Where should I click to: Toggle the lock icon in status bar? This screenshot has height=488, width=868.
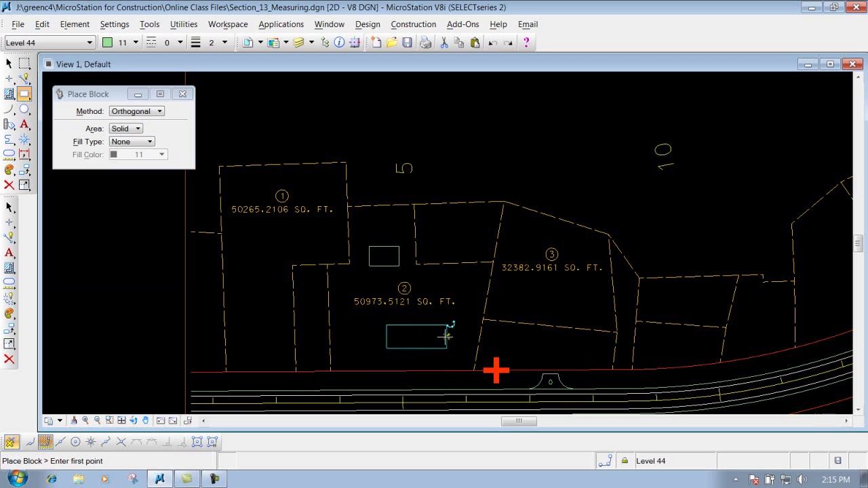[x=625, y=461]
